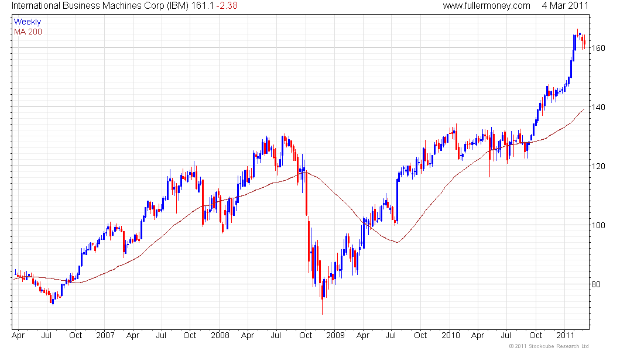Click the 2011 year label on time axis

565,335
